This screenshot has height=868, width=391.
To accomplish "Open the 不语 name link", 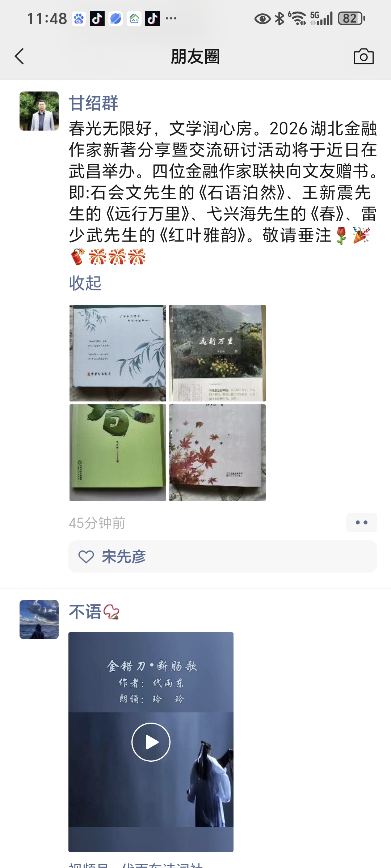I will click(85, 612).
